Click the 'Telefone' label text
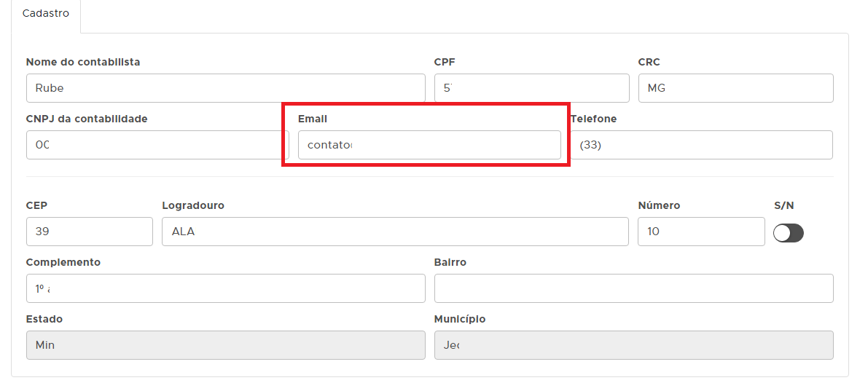Screen dimensions: 868x383 pos(593,119)
